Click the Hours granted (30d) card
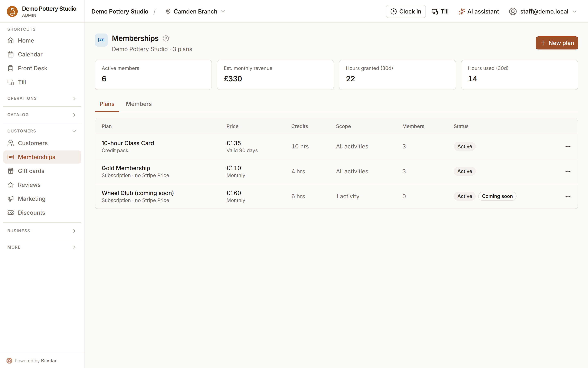Viewport: 588px width, 368px height. tap(397, 75)
